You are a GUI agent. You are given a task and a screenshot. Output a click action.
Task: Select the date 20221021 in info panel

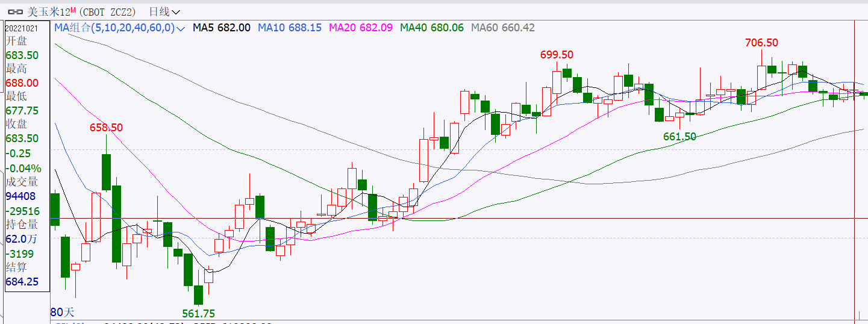22,28
